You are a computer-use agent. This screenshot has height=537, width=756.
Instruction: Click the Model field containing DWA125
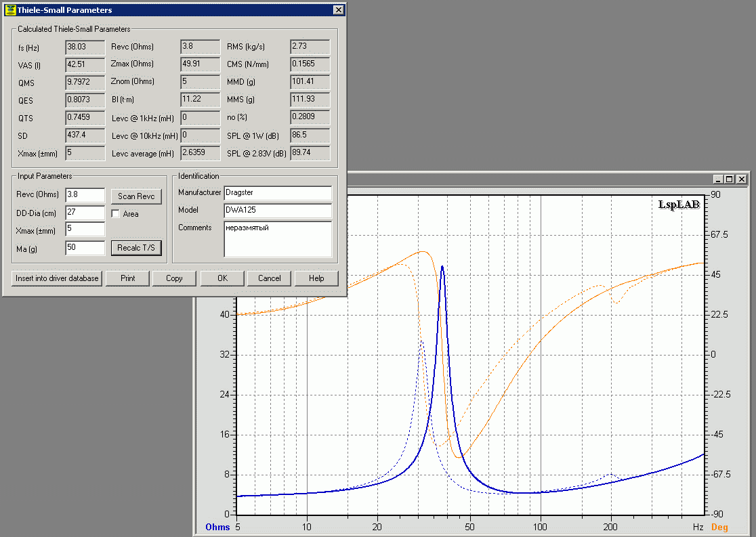click(278, 211)
